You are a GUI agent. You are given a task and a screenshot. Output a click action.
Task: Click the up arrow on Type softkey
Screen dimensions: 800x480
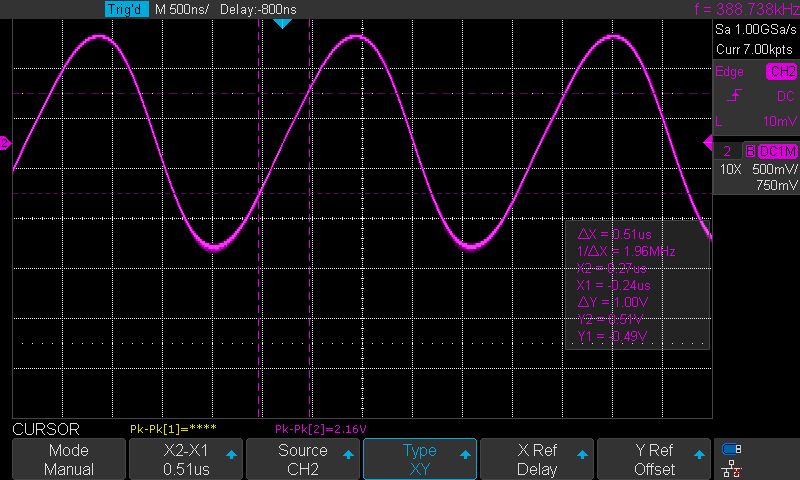(465, 454)
